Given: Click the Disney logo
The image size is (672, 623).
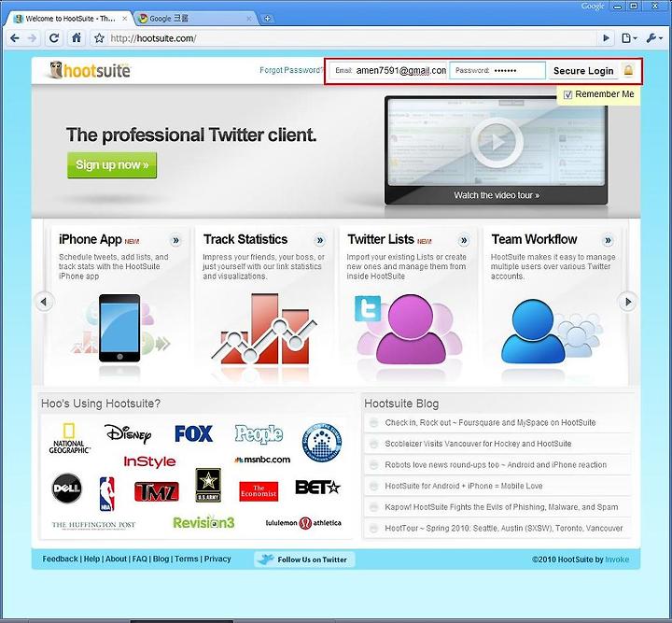Looking at the screenshot, I should tap(128, 434).
